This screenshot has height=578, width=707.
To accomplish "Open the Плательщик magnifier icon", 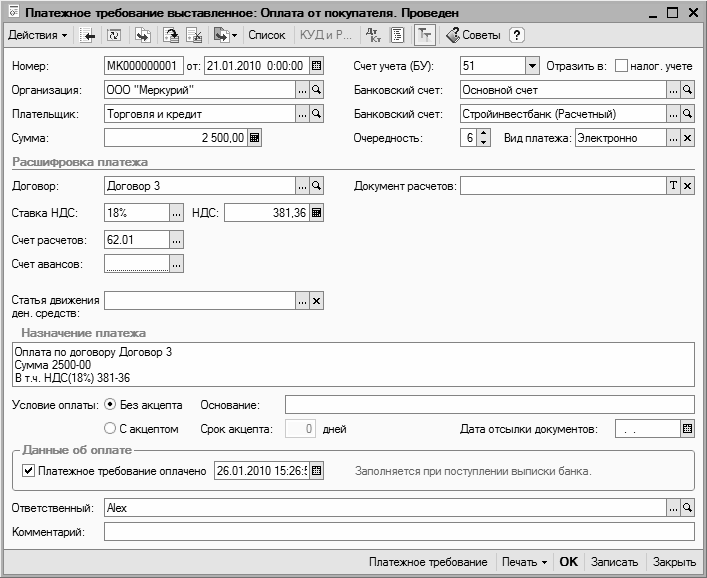I will tap(317, 114).
